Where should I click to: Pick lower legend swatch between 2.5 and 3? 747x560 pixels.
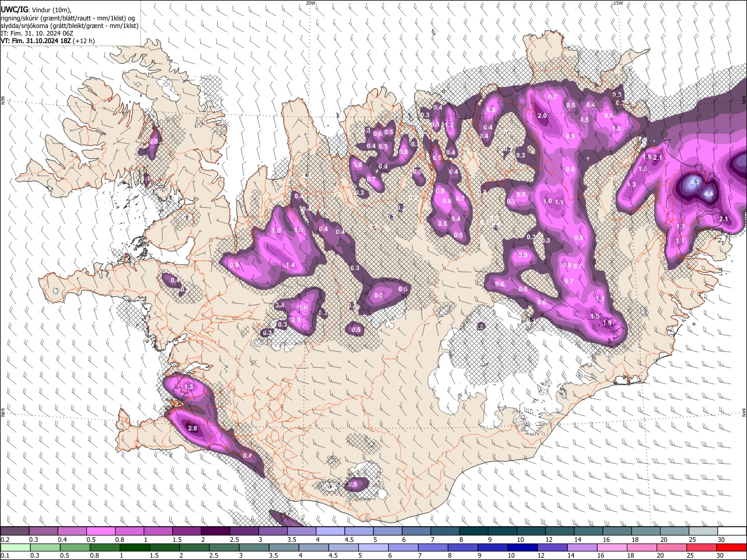(x=224, y=547)
